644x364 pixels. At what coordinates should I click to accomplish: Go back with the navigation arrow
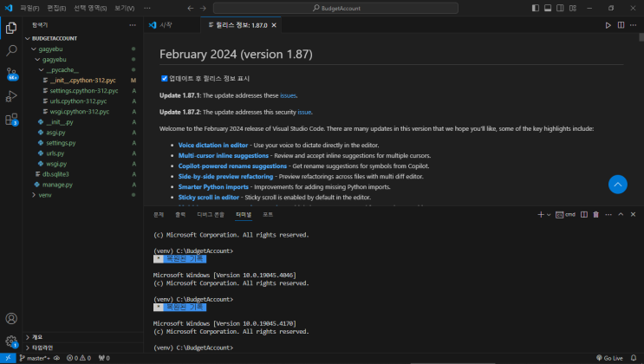click(x=190, y=8)
